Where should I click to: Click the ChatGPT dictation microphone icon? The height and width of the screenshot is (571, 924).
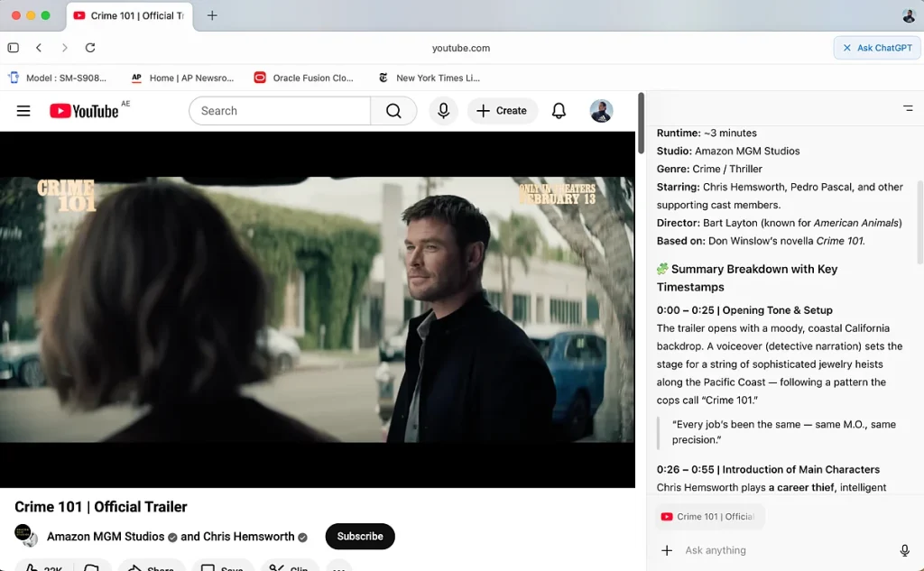[x=904, y=550]
